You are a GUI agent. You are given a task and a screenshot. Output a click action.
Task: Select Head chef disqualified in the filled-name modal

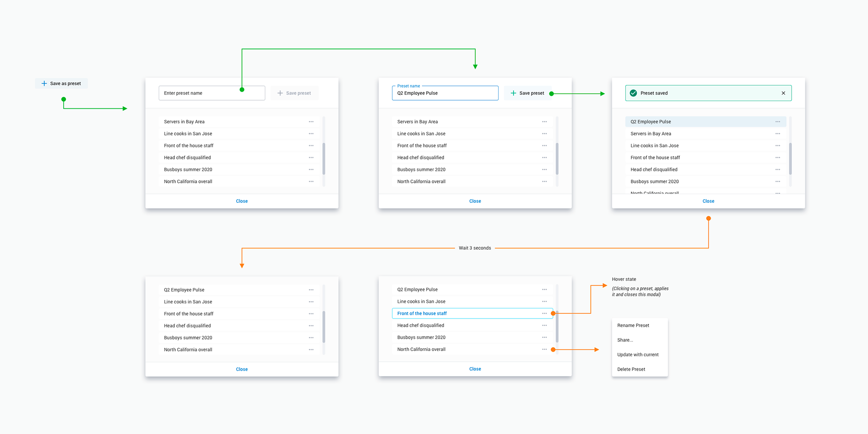click(x=472, y=158)
